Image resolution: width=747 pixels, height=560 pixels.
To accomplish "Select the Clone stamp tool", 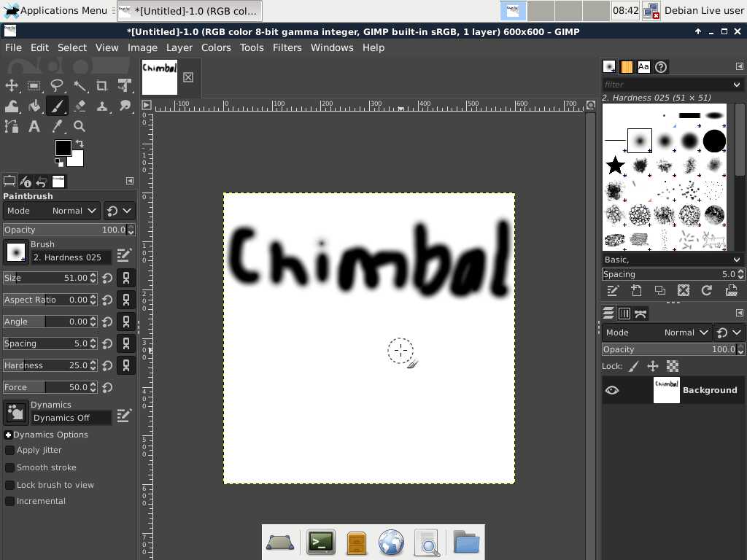I will click(102, 106).
